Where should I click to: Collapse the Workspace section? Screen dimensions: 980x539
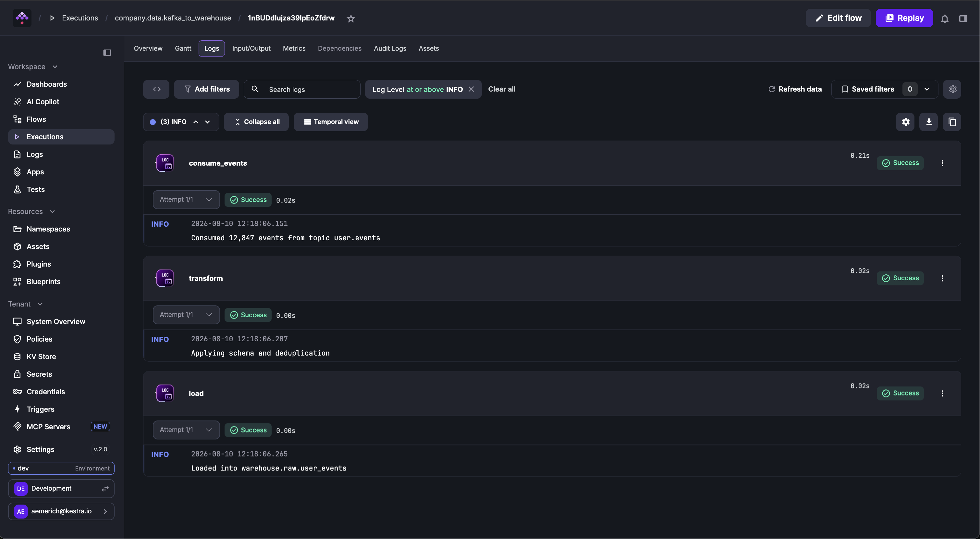(33, 67)
